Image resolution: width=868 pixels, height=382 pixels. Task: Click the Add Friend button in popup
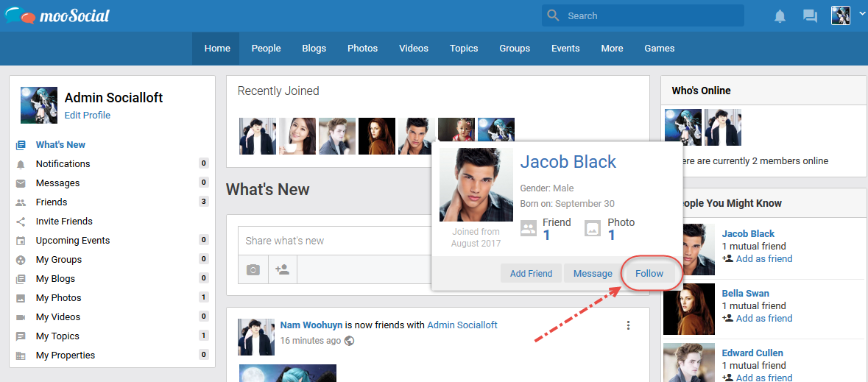point(532,274)
